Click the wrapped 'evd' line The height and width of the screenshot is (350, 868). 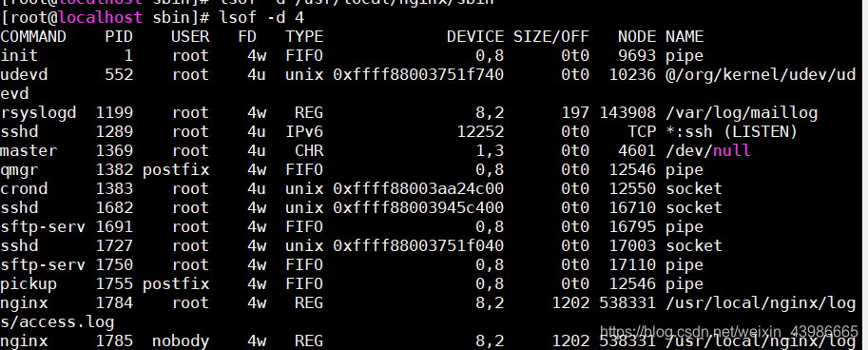(x=14, y=93)
